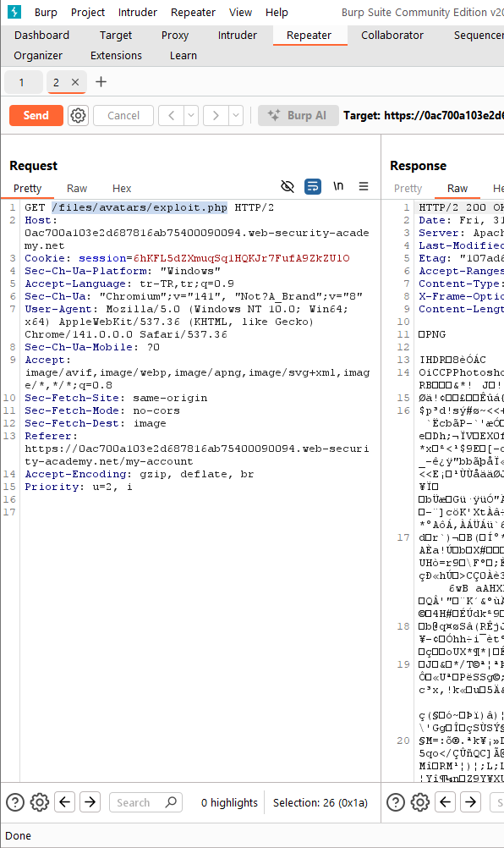504x848 pixels.
Task: Go back to previous request in history
Action: pyautogui.click(x=171, y=115)
